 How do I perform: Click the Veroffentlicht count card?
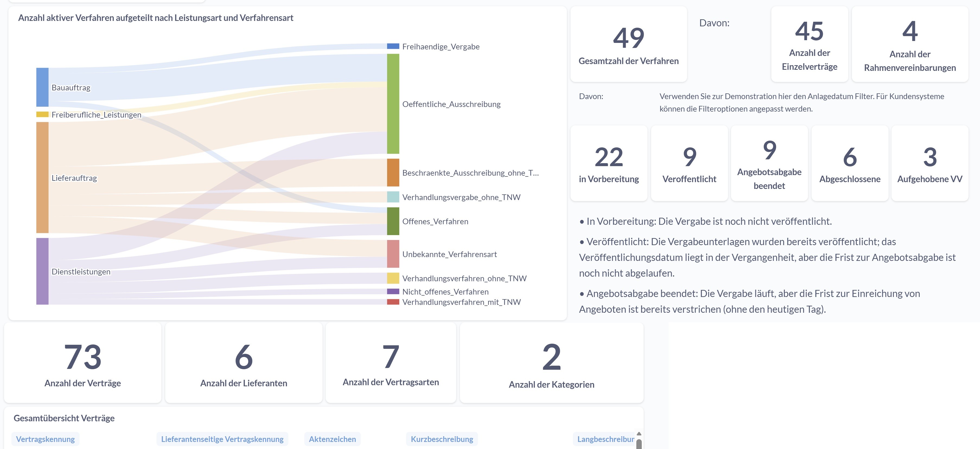tap(689, 163)
